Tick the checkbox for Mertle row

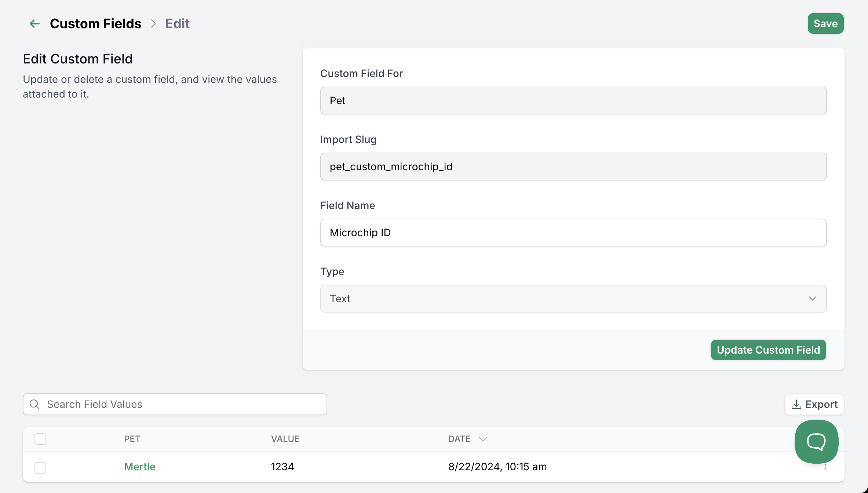[40, 467]
